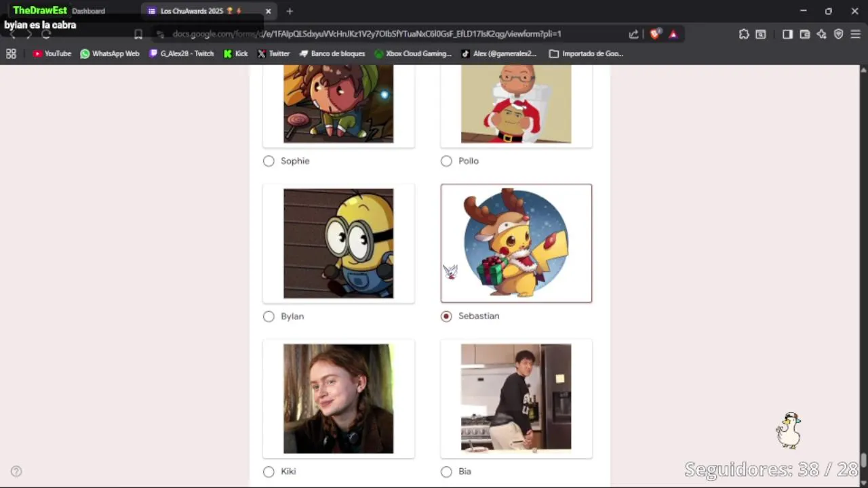This screenshot has height=488, width=868.
Task: Click the Bylan minion image
Action: click(338, 243)
